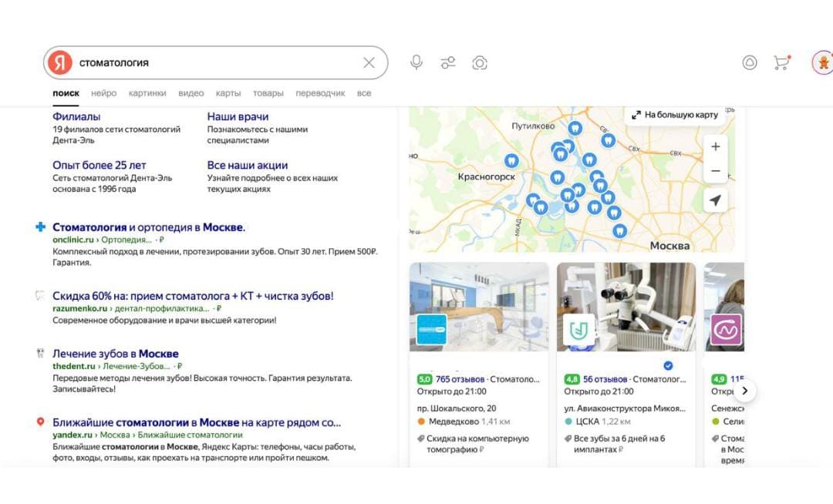Click Медведково metro label

(454, 422)
